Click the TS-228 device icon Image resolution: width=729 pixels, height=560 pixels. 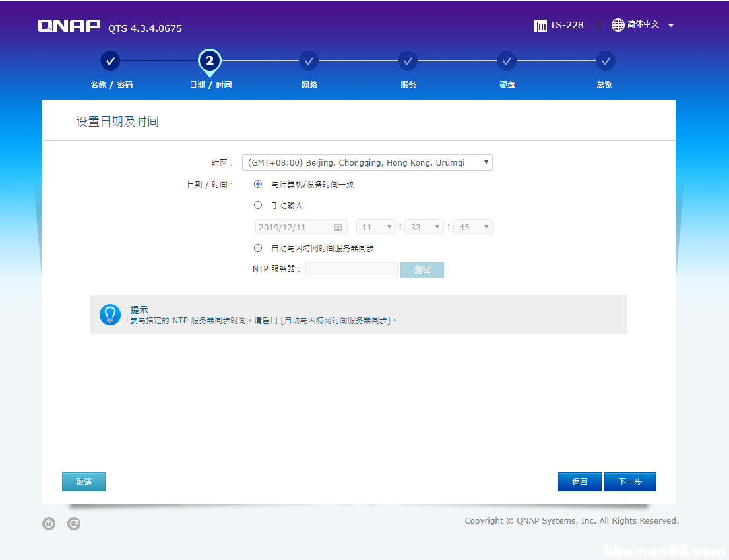tap(540, 25)
